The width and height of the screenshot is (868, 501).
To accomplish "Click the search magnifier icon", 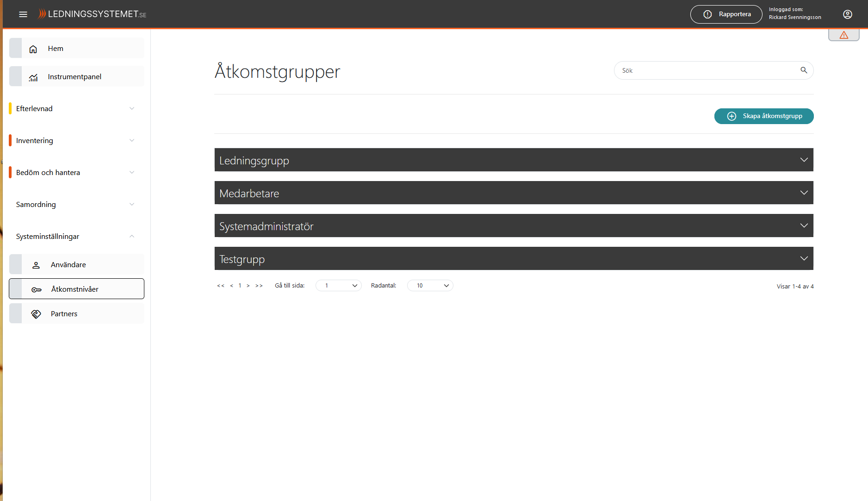I will (804, 70).
